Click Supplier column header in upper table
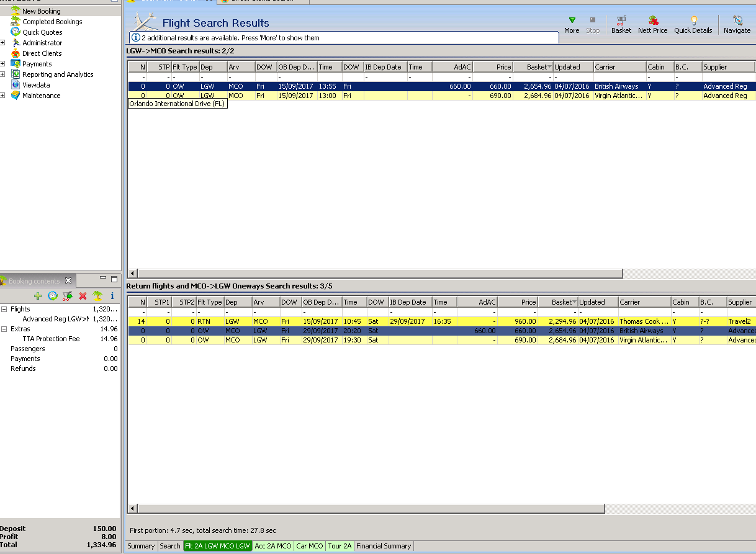 (728, 67)
